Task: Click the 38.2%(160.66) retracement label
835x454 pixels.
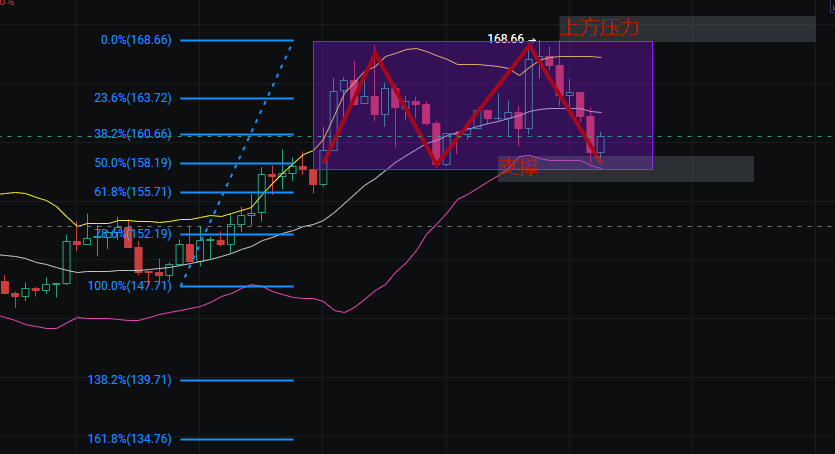Action: [x=133, y=134]
